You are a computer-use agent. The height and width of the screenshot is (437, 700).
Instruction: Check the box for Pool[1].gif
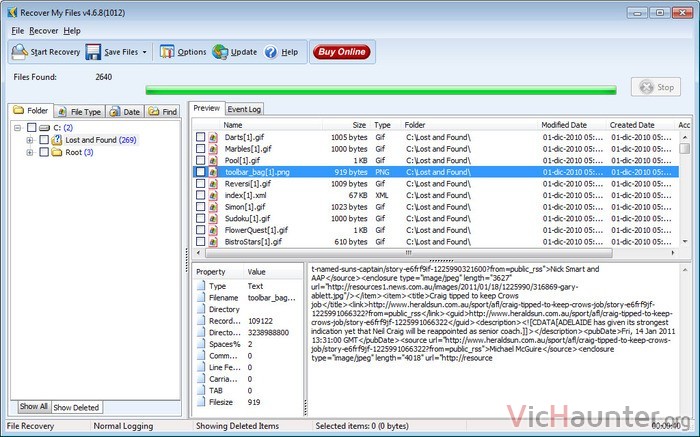[x=200, y=160]
